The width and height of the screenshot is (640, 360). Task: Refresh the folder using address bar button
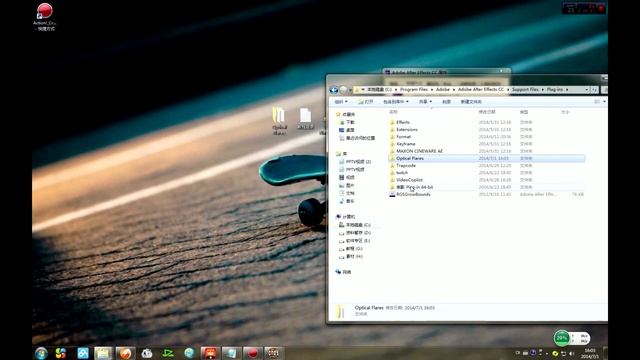point(594,89)
